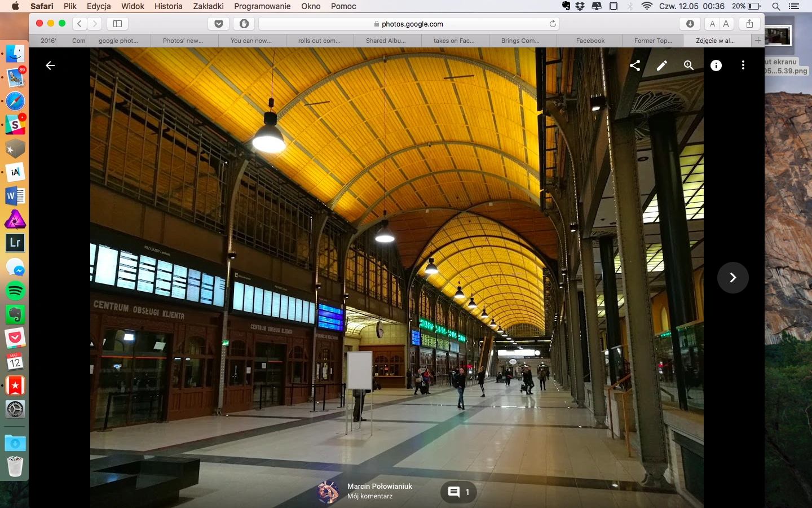The width and height of the screenshot is (812, 508).
Task: Open the three-dot more options menu
Action: coord(743,65)
